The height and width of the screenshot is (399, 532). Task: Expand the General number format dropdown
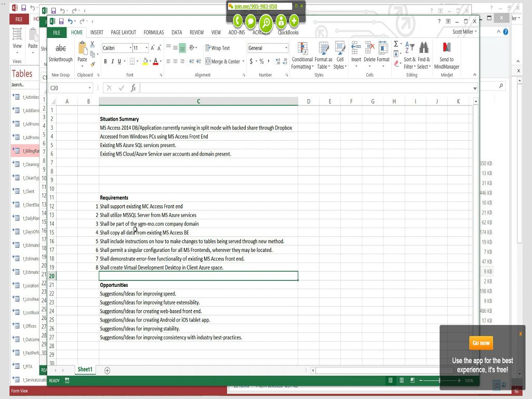point(286,48)
